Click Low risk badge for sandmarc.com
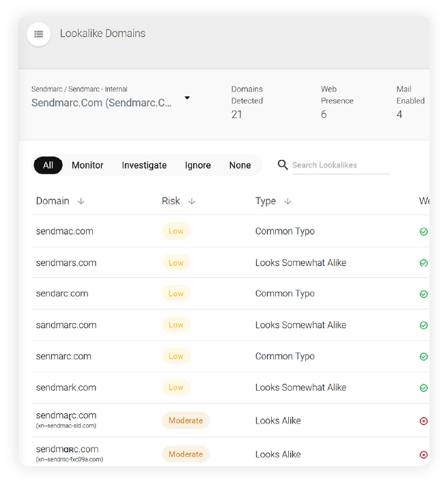 point(176,325)
